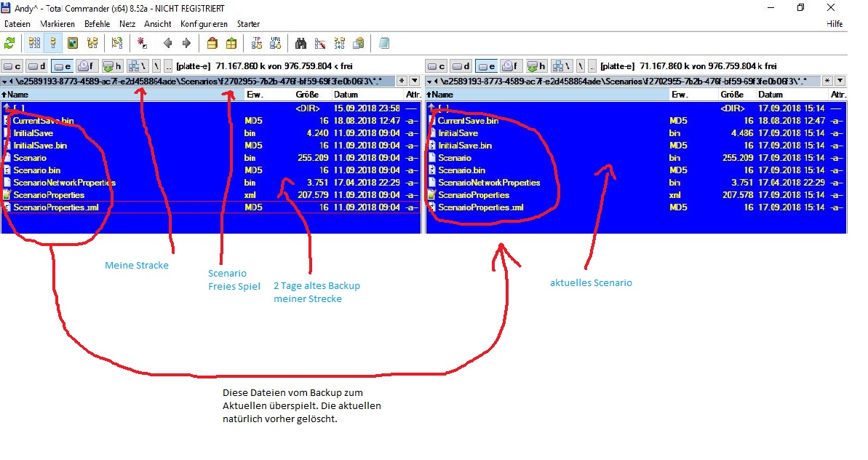
Task: Select drive e in left panel
Action: (62, 66)
